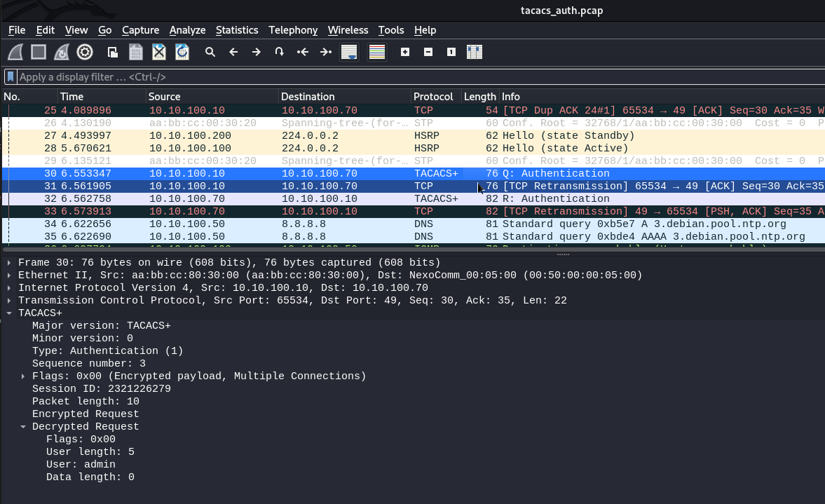Click the shark fin start capture icon
Screen dimensions: 825x504
(16, 52)
